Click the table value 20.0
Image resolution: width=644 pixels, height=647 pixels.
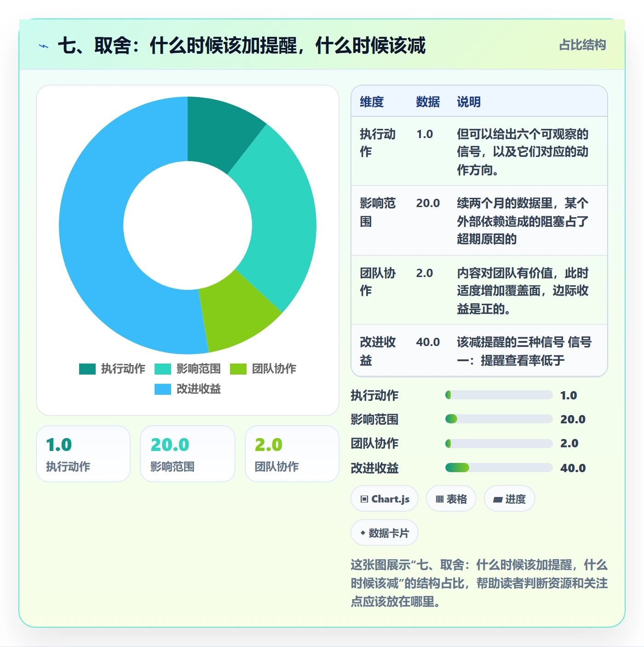428,203
